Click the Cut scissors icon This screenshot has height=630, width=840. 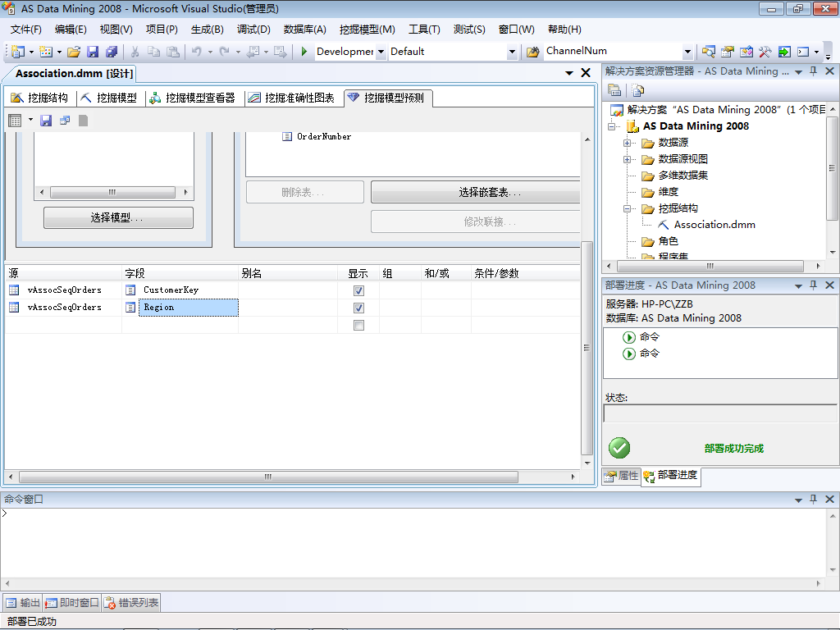[135, 52]
